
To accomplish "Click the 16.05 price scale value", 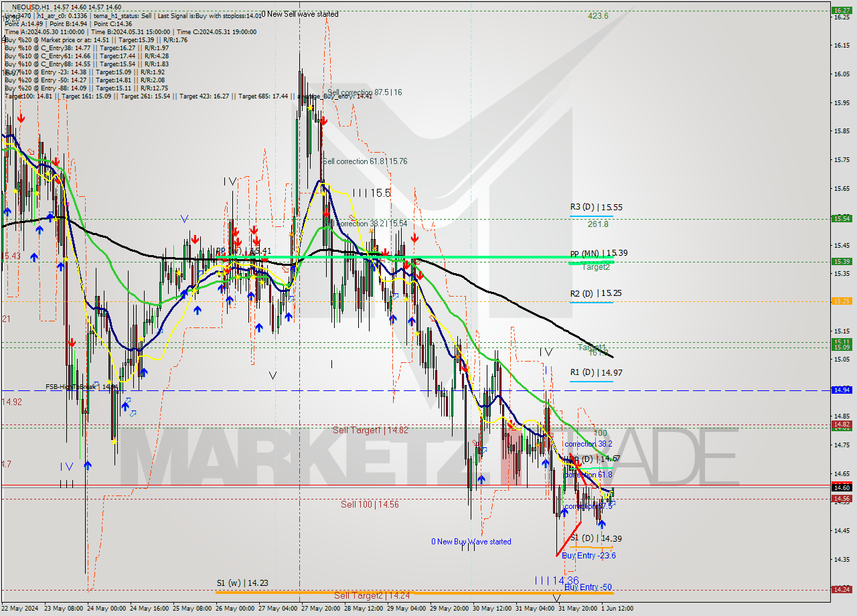I will [842, 74].
